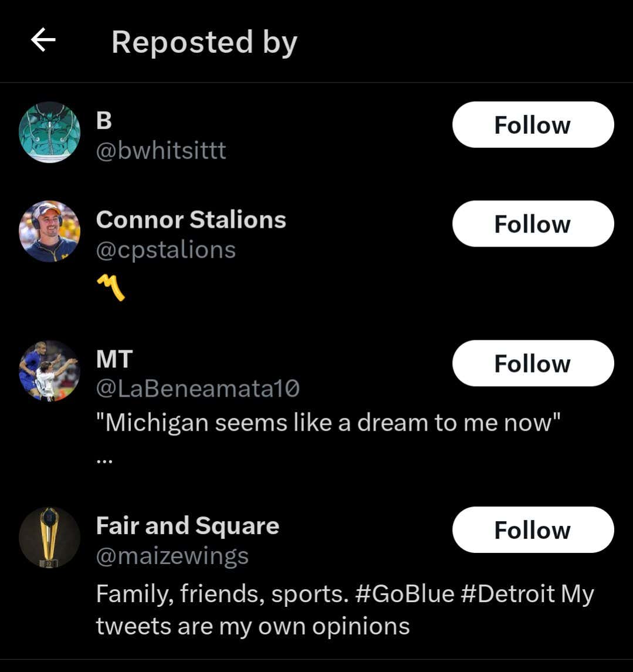Tap the #GoBlue hashtag
Image resolution: width=633 pixels, height=672 pixels.
405,594
